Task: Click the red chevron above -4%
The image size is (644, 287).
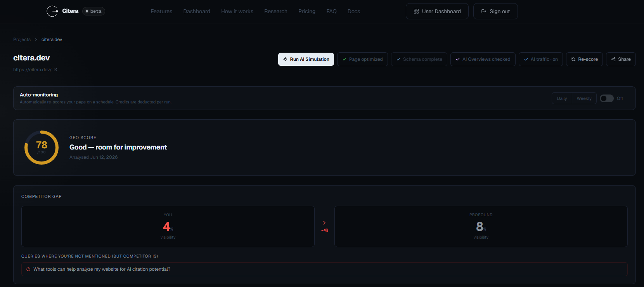Action: (x=324, y=223)
